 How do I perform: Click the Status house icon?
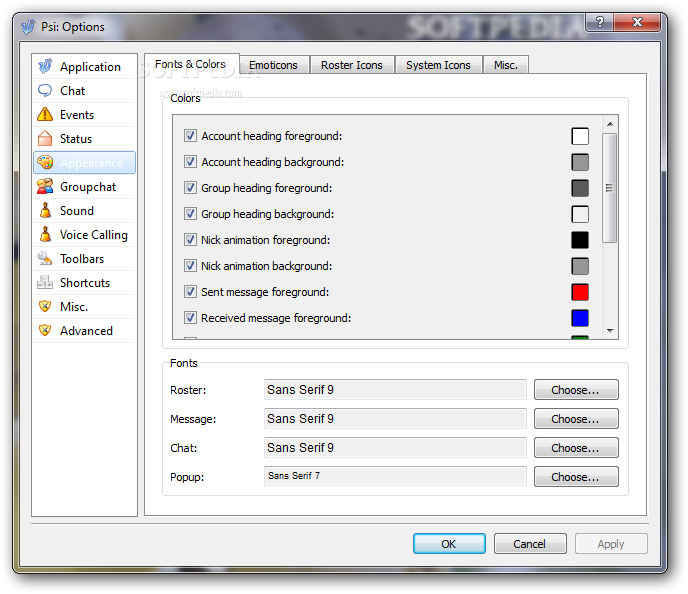[x=45, y=138]
